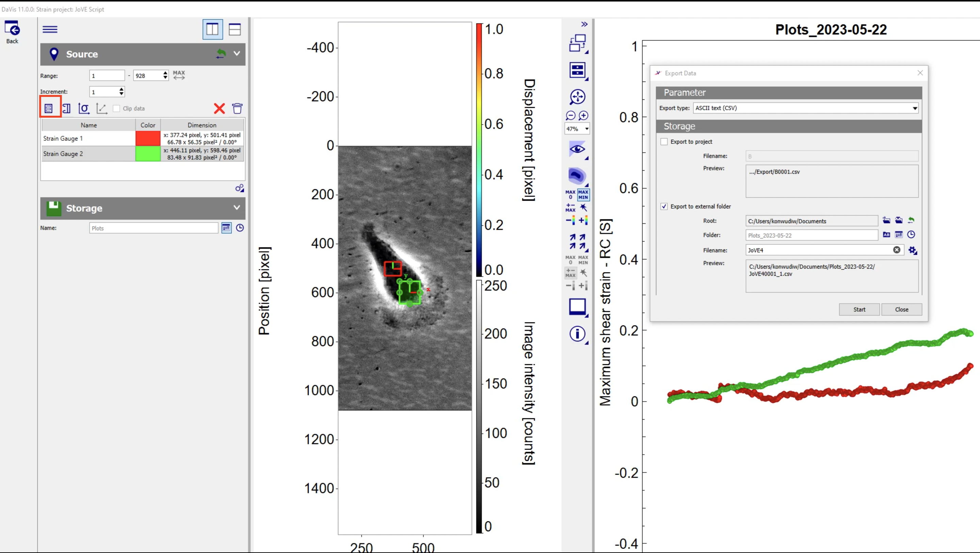Click the Start export button

[x=859, y=309]
